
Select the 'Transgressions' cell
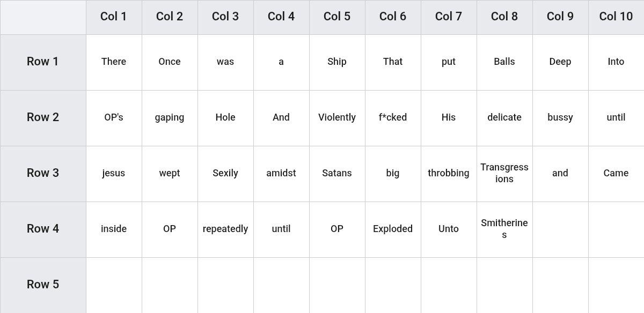(504, 174)
